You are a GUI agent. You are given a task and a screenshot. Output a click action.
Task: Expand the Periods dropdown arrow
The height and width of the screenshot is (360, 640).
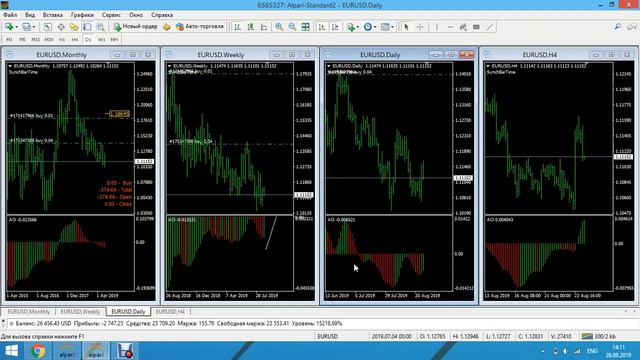[375, 27]
